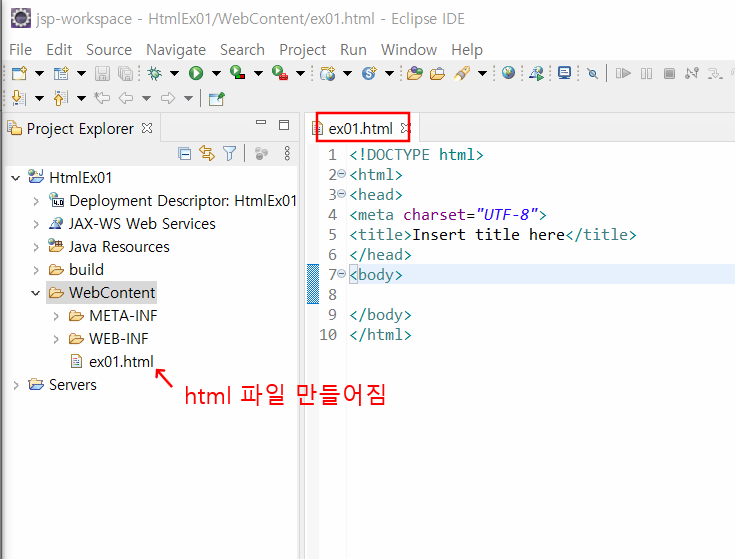Click the Open Type folder icon
The width and height of the screenshot is (735, 559).
(x=414, y=73)
